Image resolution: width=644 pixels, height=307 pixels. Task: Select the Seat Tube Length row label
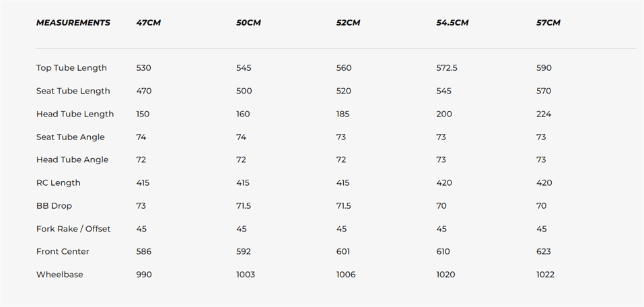(73, 91)
